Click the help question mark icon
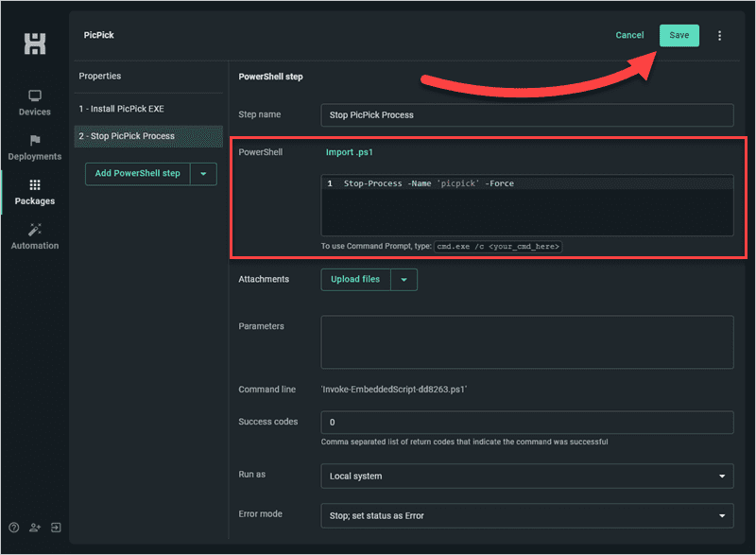The image size is (756, 555). [14, 528]
